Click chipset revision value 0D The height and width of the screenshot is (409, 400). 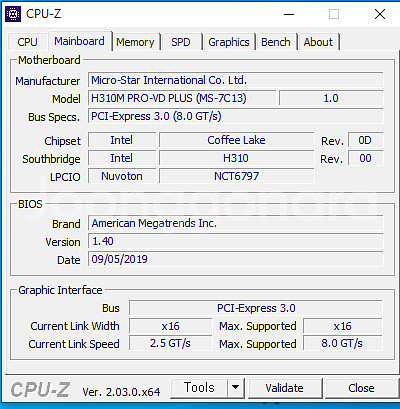[365, 140]
